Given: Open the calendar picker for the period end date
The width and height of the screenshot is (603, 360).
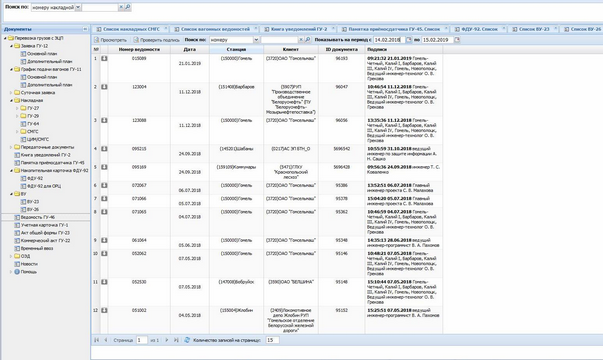Looking at the screenshot, I should coord(457,40).
